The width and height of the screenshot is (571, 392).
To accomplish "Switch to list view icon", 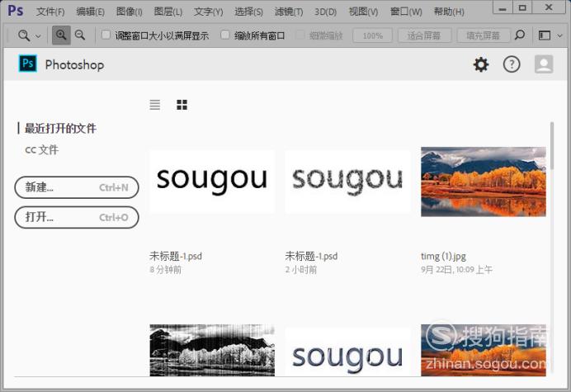I will coord(155,105).
